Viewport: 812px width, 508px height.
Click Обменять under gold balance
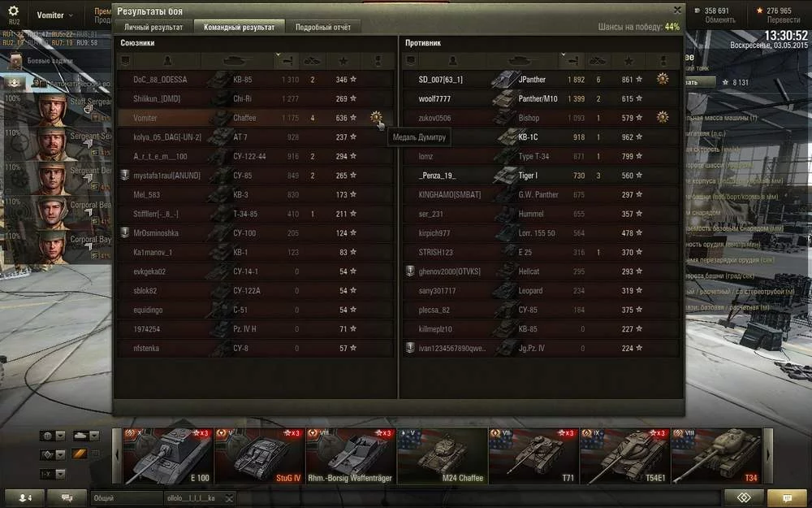point(719,20)
